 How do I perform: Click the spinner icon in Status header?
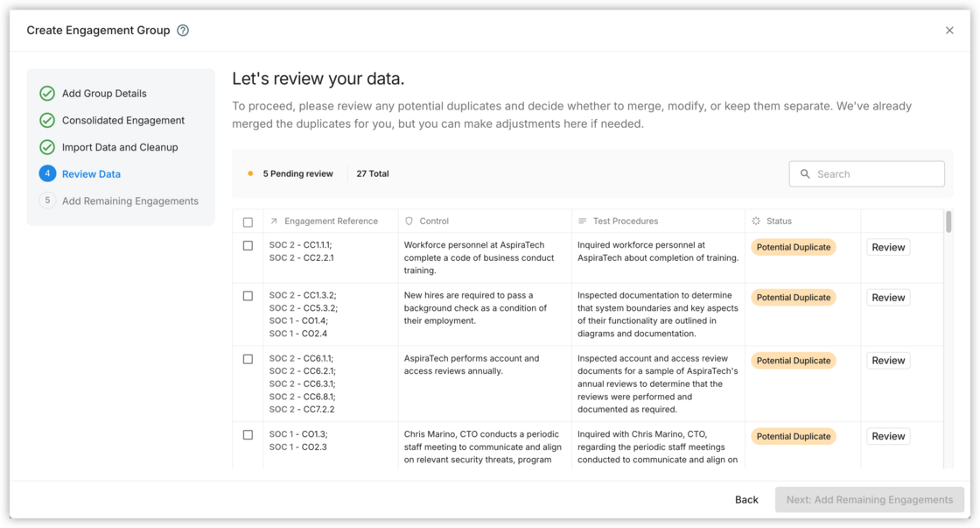coord(756,221)
